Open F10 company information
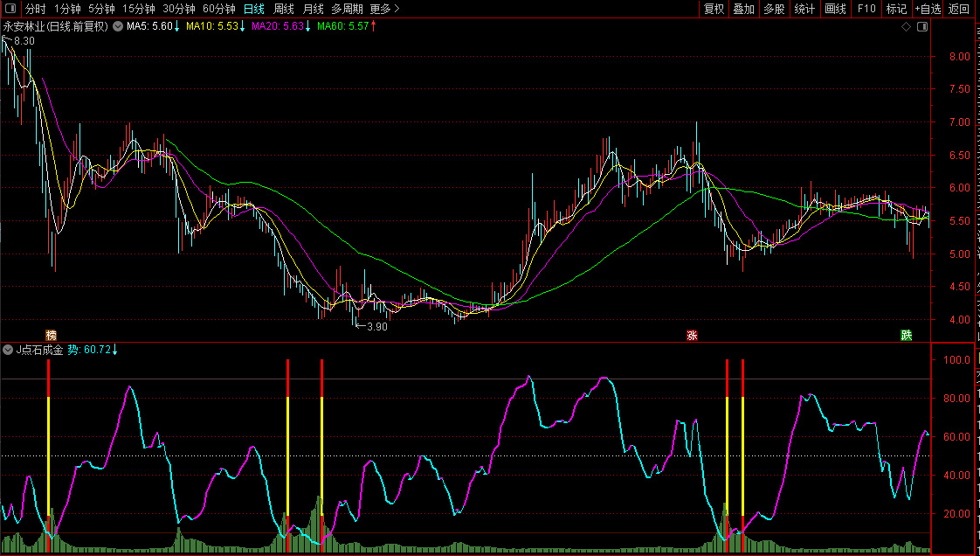 tap(866, 9)
